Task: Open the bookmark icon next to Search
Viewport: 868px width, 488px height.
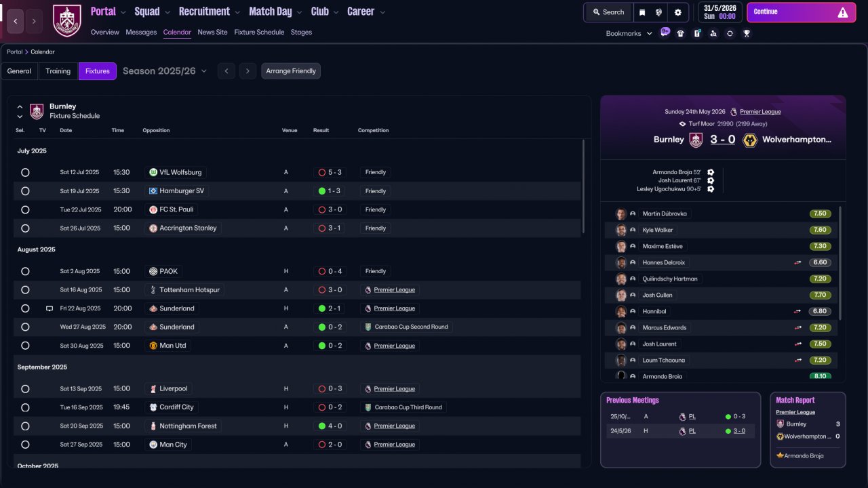Action: click(x=642, y=12)
